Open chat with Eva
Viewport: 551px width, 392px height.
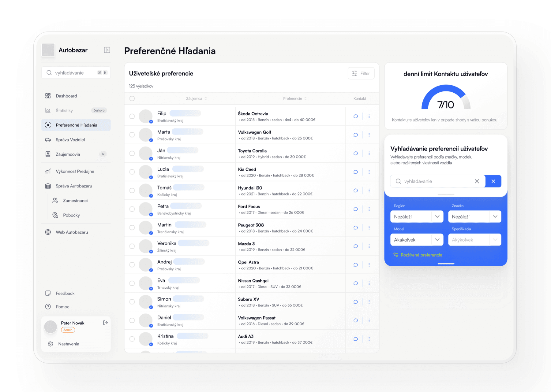pos(355,283)
